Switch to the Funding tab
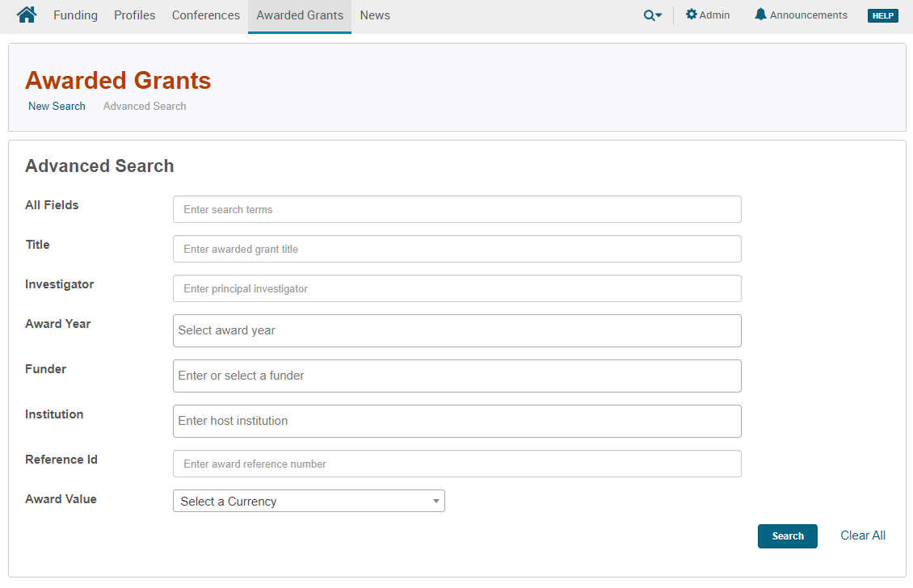The image size is (913, 588). coord(75,15)
